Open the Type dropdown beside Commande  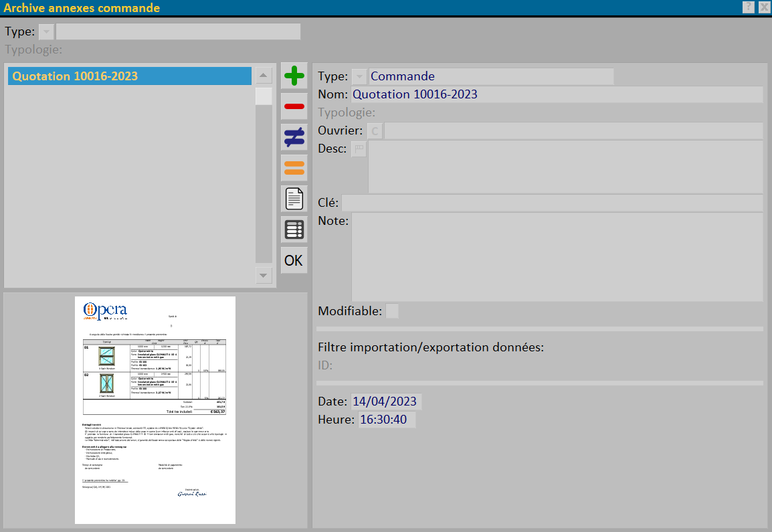tap(359, 76)
